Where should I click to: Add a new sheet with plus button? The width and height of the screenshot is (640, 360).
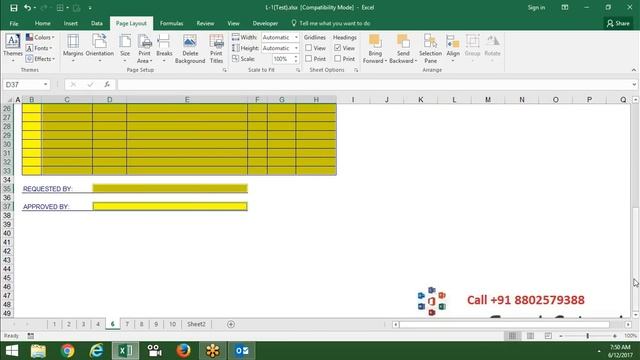click(x=231, y=324)
